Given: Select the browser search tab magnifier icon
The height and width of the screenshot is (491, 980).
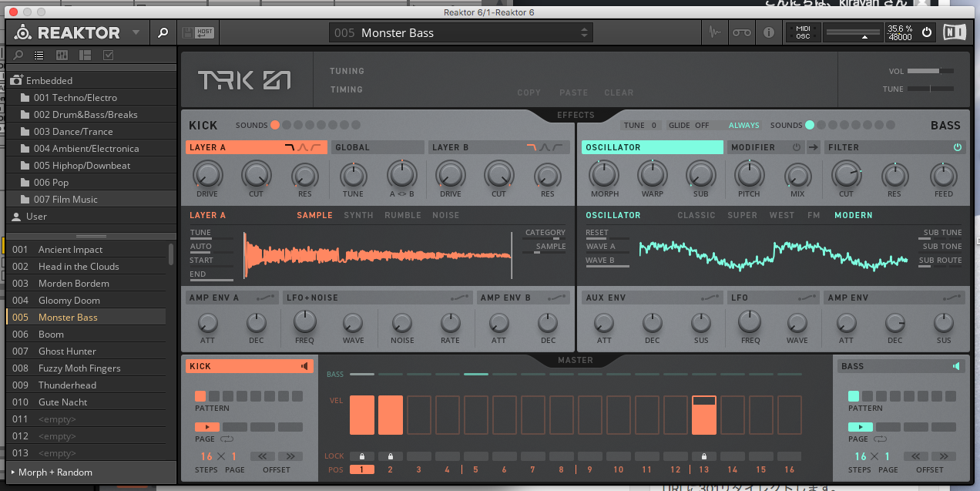Looking at the screenshot, I should tap(18, 55).
